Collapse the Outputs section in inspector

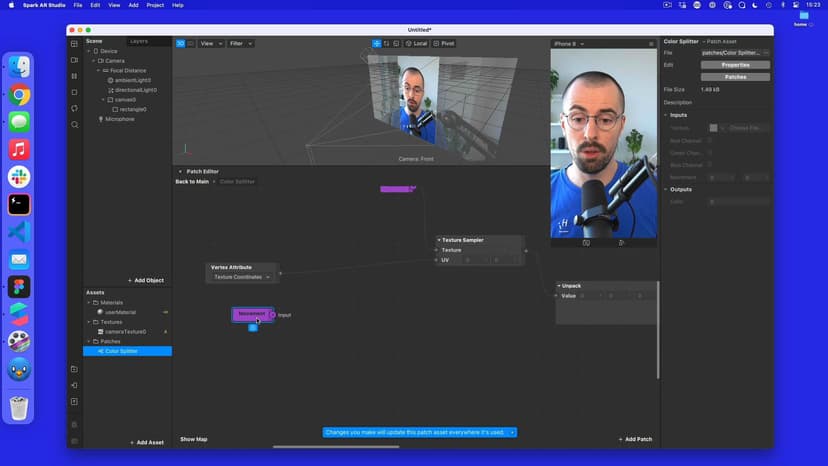point(666,189)
